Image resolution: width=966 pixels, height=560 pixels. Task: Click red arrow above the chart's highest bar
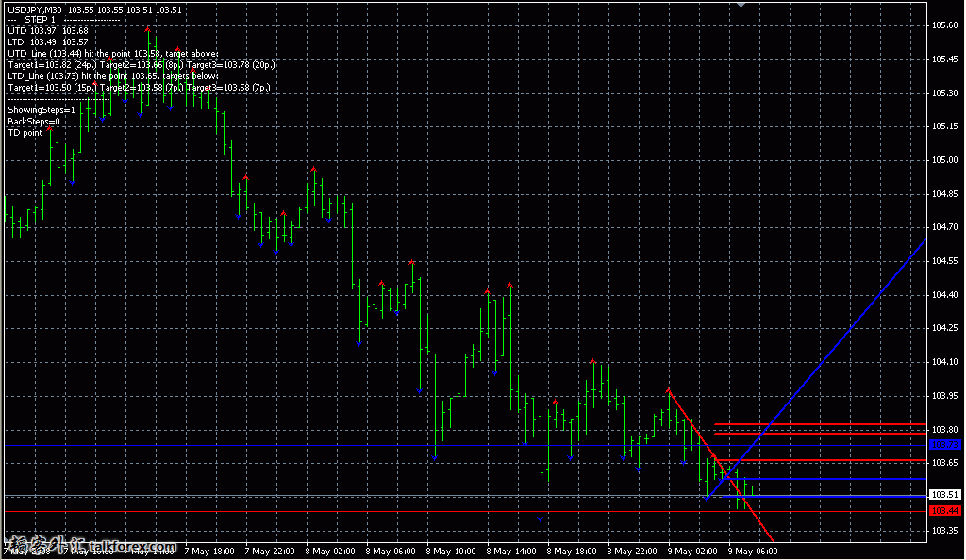[x=148, y=29]
